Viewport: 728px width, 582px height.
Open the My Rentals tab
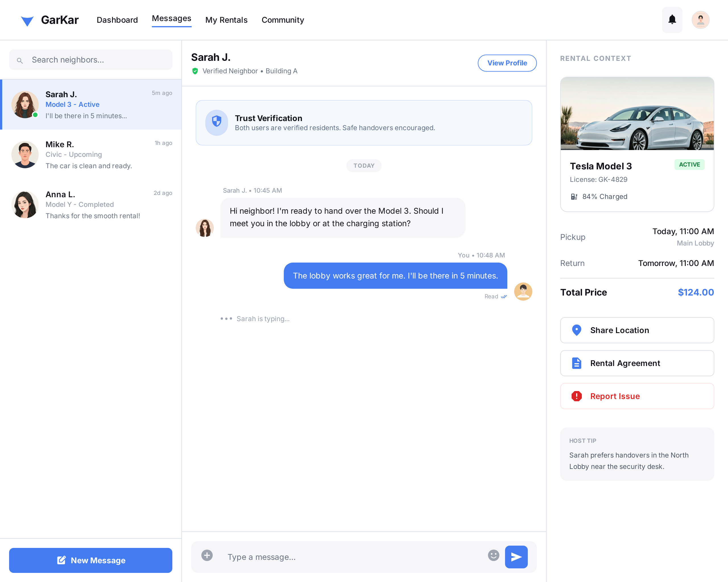pyautogui.click(x=226, y=20)
